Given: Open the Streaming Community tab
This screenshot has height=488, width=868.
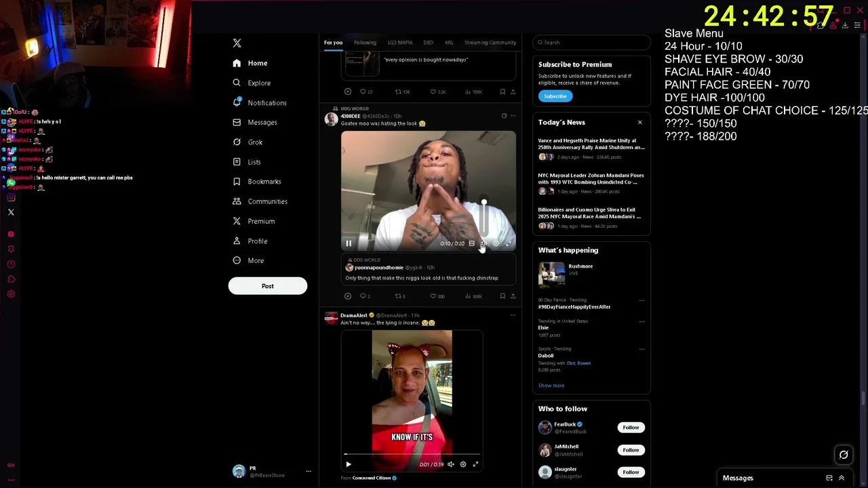Looking at the screenshot, I should [490, 43].
